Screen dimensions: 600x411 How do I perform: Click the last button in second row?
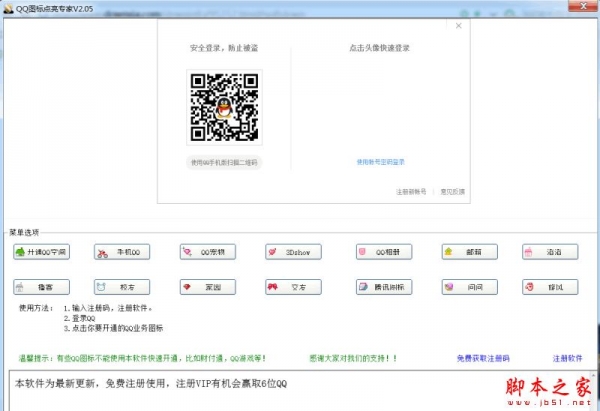[550, 287]
